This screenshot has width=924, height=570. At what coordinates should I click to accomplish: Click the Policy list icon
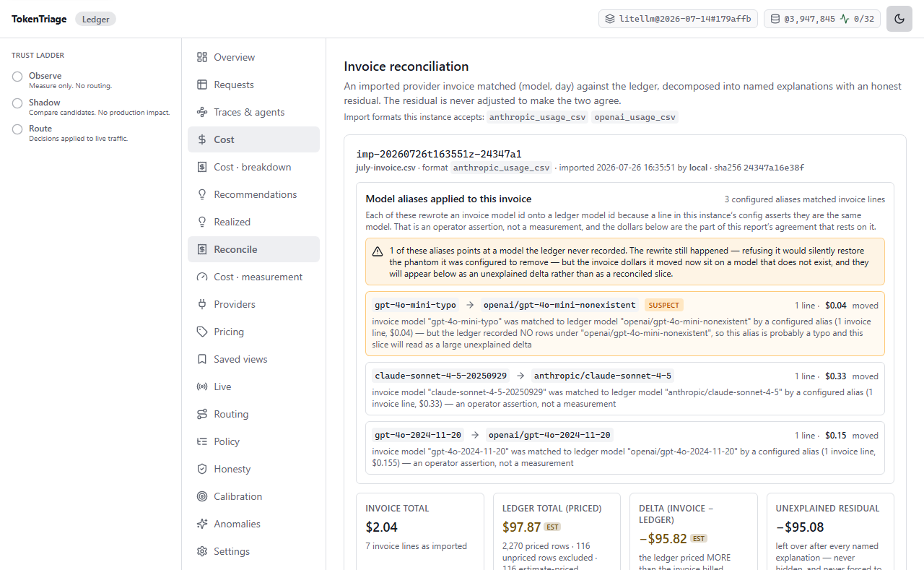tap(202, 441)
